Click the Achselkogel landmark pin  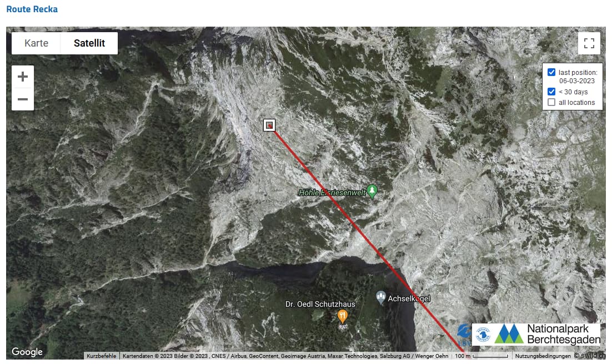tap(381, 297)
